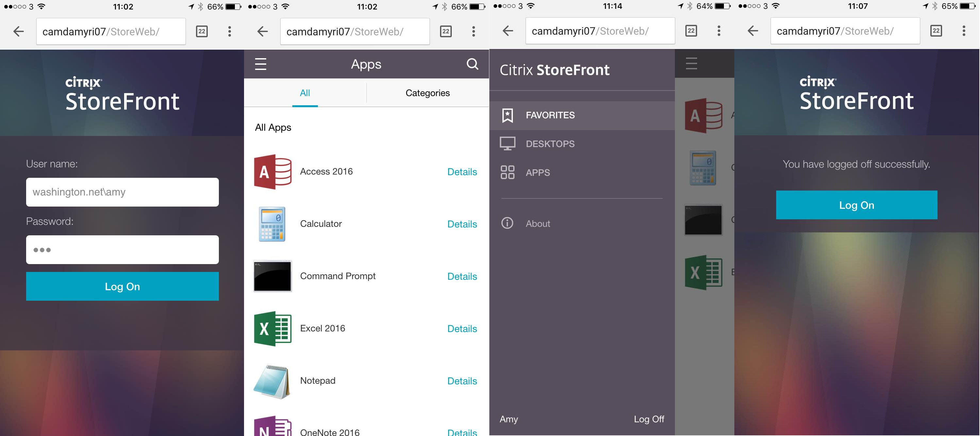Tap the Command Prompt app name
The width and height of the screenshot is (980, 436).
pos(337,276)
